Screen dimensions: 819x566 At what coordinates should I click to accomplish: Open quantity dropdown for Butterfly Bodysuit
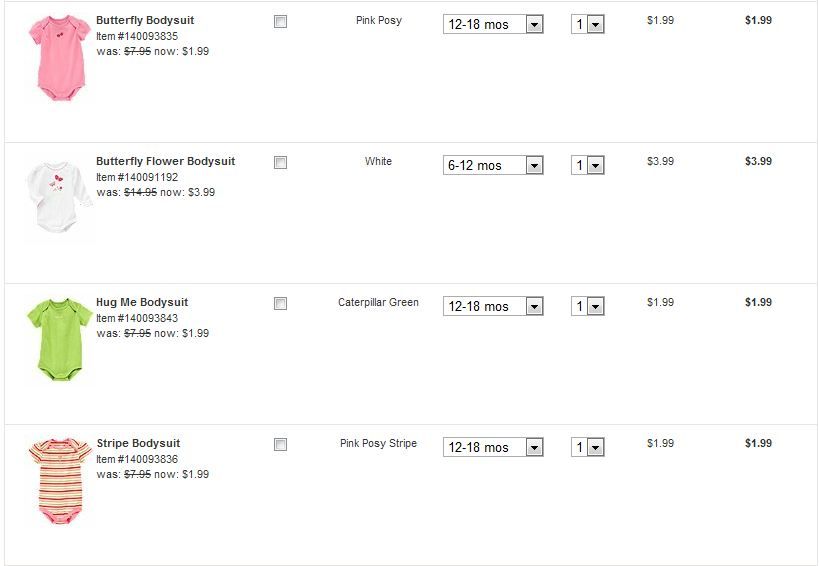(588, 24)
